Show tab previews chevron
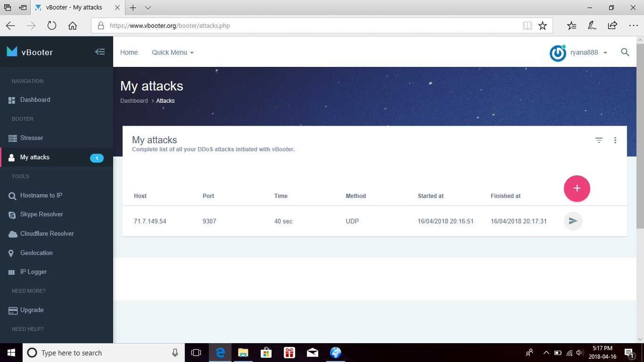This screenshot has height=362, width=644. (x=148, y=8)
